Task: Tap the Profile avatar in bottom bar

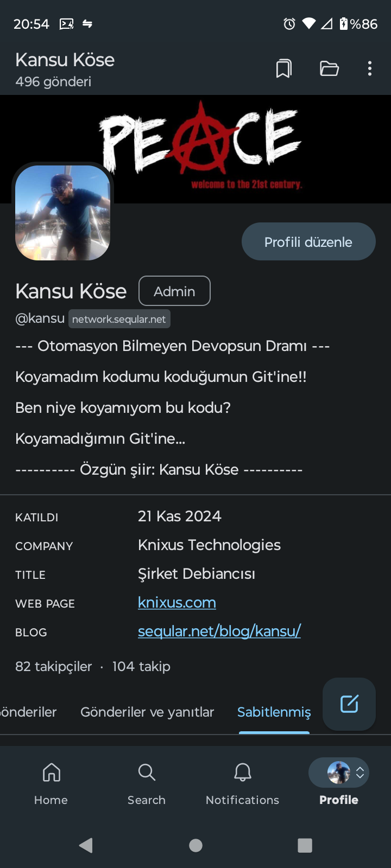Action: tap(338, 773)
